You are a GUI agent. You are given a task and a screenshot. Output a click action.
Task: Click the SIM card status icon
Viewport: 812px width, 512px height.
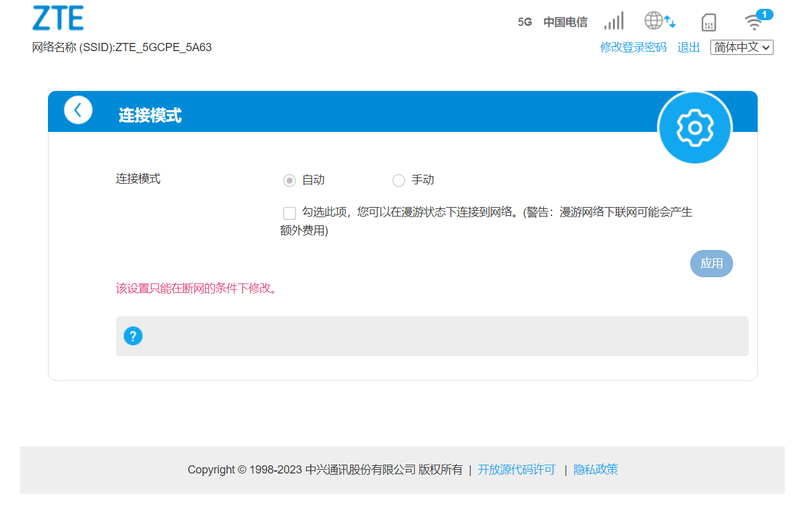[708, 21]
